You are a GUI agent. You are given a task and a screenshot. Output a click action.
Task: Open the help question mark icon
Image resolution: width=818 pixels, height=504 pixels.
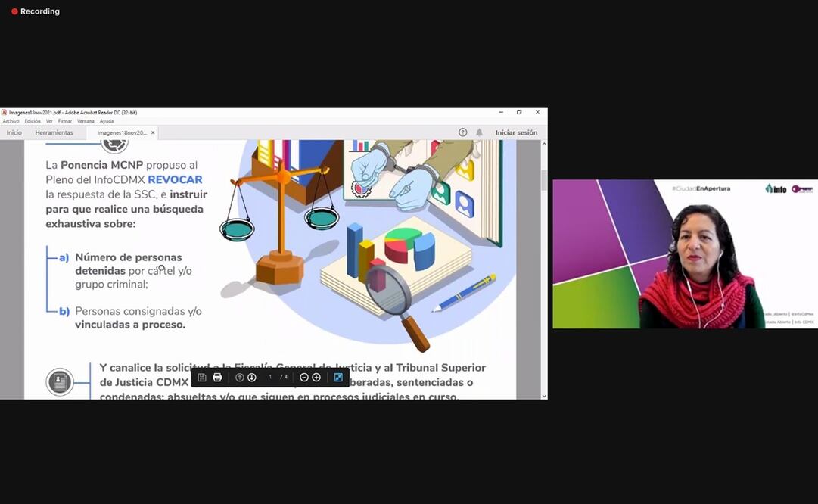(463, 132)
